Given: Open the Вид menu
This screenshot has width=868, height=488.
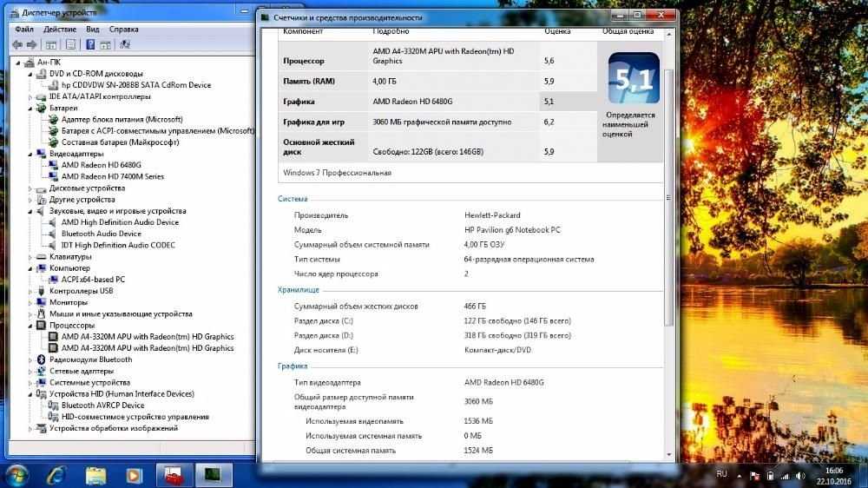Looking at the screenshot, I should tap(93, 30).
